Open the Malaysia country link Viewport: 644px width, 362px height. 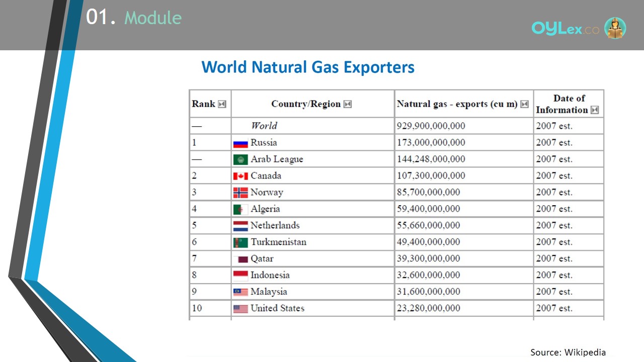tap(269, 292)
